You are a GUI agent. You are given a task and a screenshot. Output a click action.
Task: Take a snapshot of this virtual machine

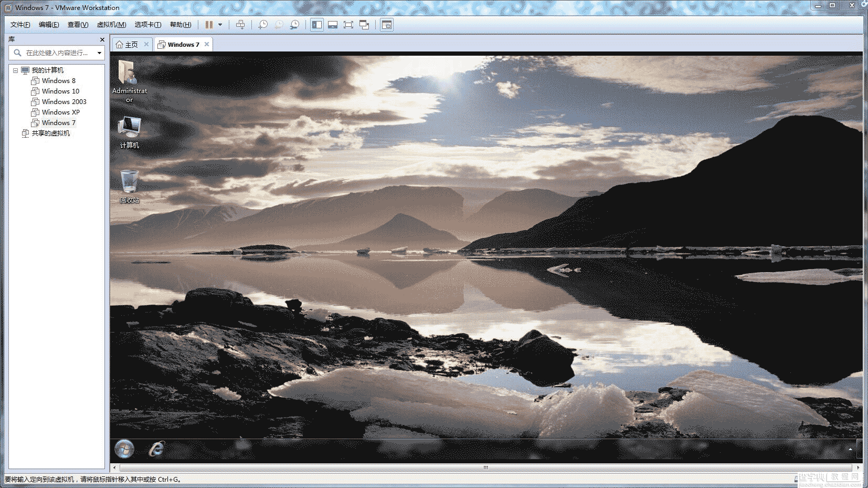click(263, 25)
